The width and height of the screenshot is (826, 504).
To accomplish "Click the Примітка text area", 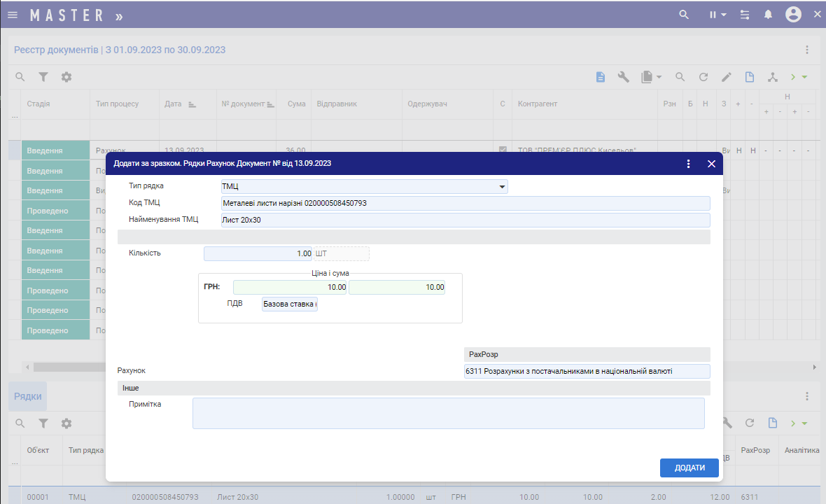I will [448, 413].
